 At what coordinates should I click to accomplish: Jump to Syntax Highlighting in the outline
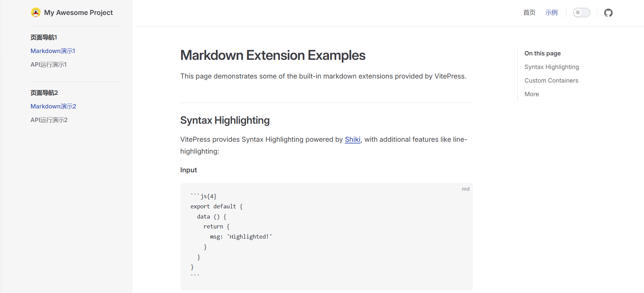(552, 67)
